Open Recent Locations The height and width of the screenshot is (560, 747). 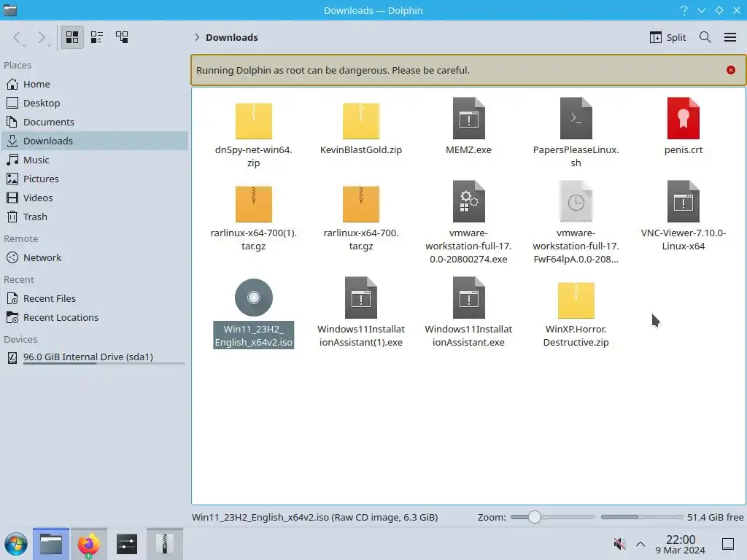coord(94,318)
